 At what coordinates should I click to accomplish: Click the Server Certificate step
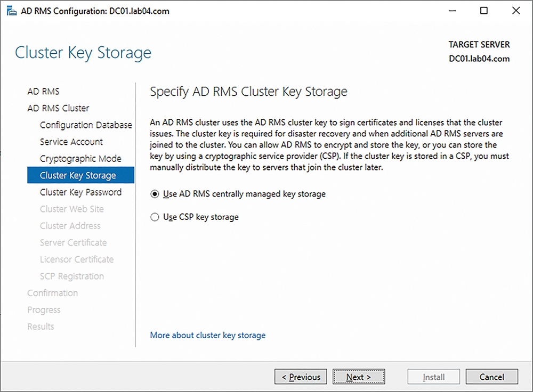(x=73, y=242)
